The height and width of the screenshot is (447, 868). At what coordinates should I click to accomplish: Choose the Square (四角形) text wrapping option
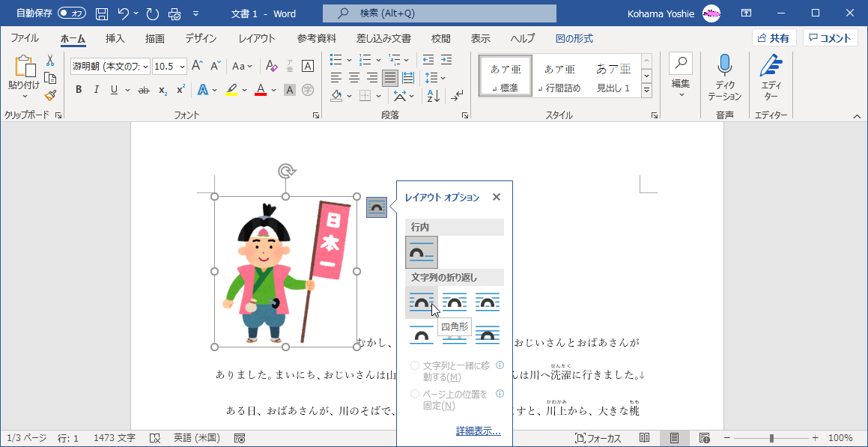click(x=421, y=302)
